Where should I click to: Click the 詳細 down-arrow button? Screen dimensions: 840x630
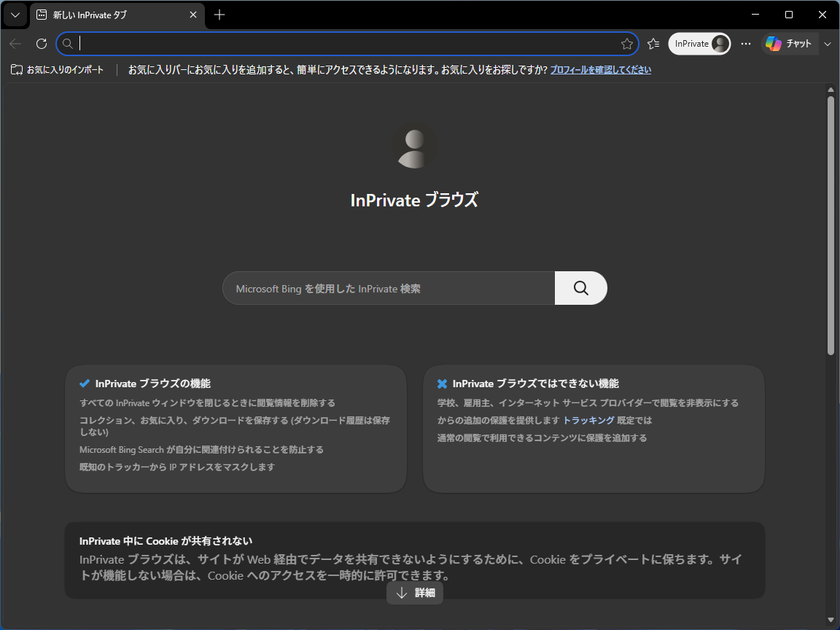click(x=415, y=593)
